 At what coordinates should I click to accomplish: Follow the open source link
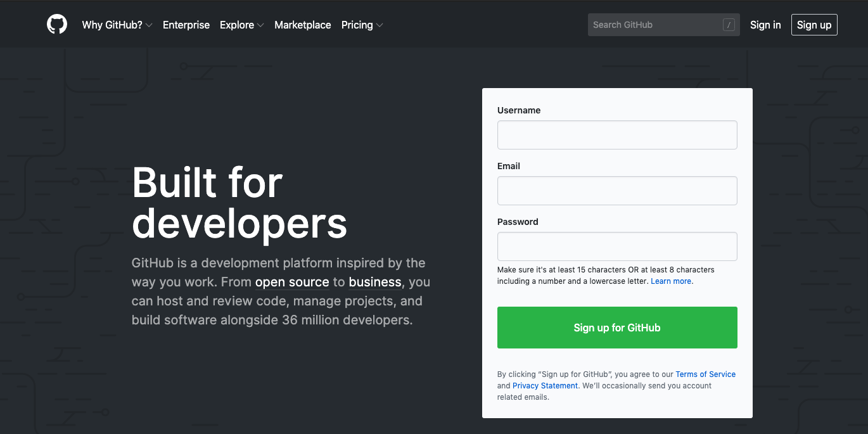point(292,282)
